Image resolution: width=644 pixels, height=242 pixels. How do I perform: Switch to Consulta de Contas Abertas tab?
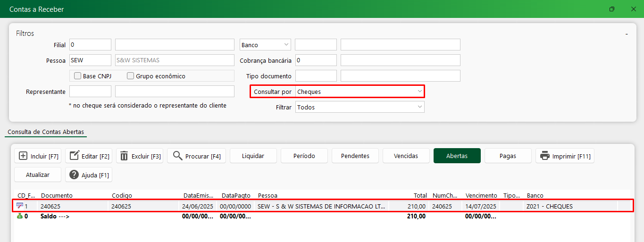pyautogui.click(x=46, y=132)
